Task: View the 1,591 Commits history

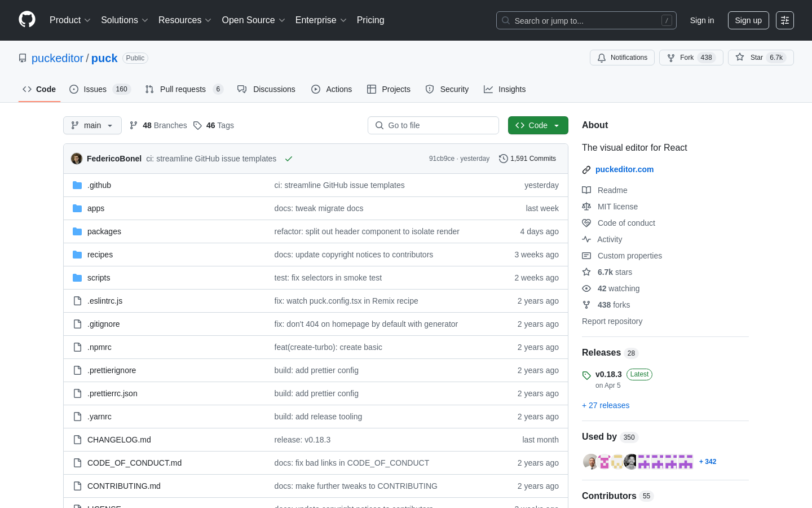Action: coord(527,159)
